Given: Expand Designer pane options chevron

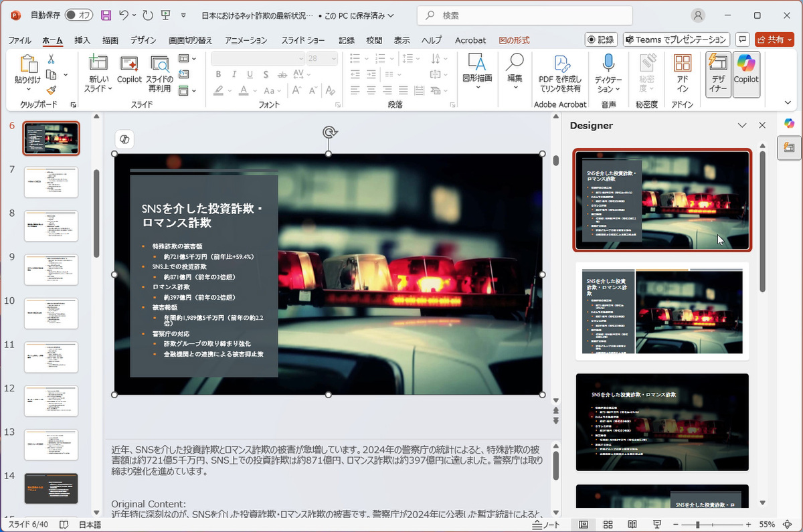Looking at the screenshot, I should 741,125.
